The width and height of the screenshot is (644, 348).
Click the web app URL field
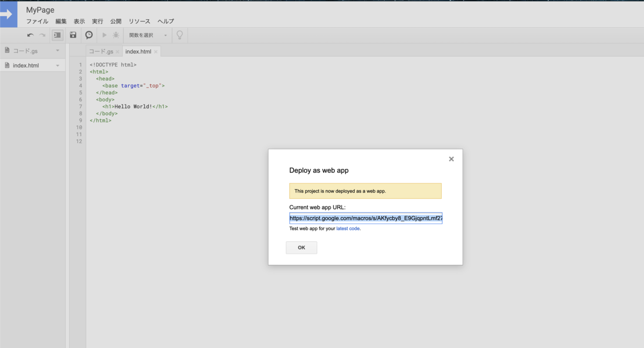tap(365, 218)
